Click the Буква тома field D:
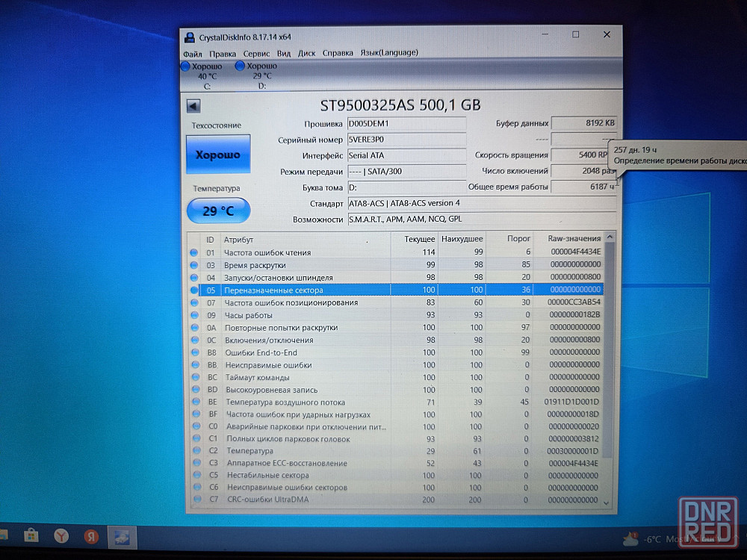Screen dimensions: 747x560 (x=406, y=187)
